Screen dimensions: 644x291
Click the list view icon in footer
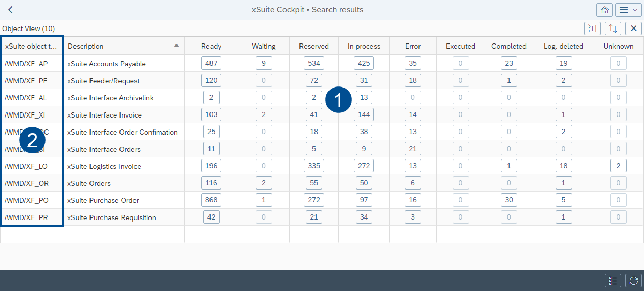coord(613,281)
